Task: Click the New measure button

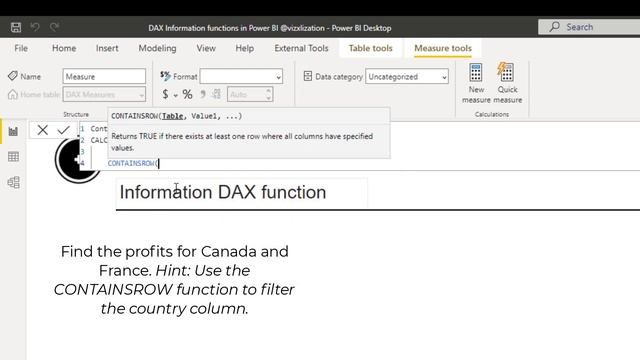Action: tap(476, 83)
